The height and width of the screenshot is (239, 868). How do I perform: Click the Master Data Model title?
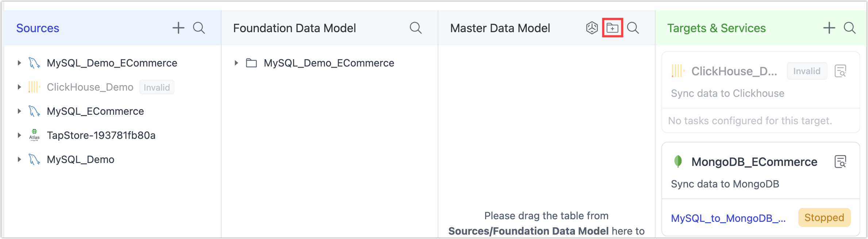pyautogui.click(x=500, y=28)
